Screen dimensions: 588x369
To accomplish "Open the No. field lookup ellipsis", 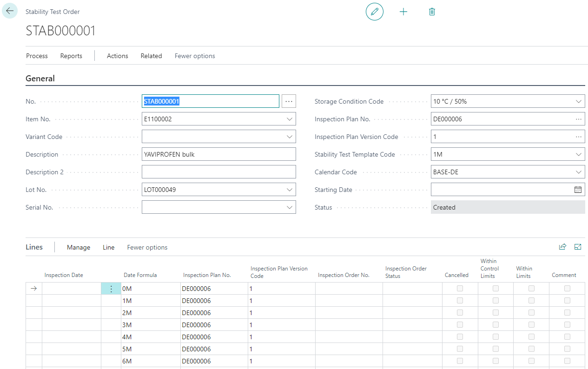I will [289, 101].
